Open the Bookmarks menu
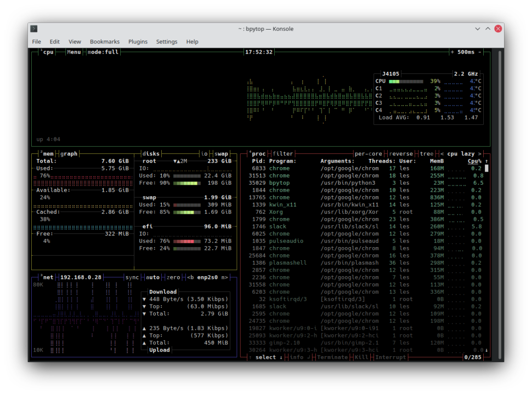Screen dimensions: 532x395 pyautogui.click(x=105, y=42)
